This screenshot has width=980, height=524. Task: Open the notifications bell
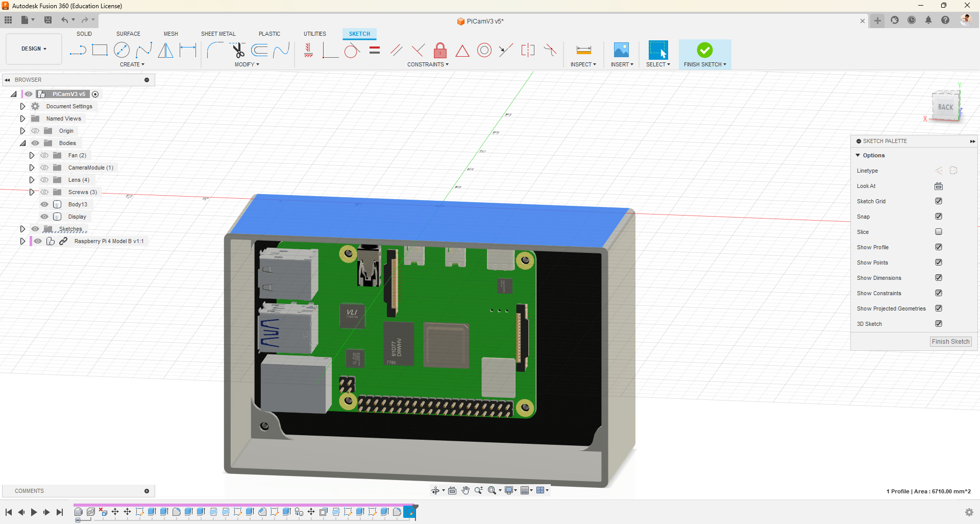click(928, 20)
